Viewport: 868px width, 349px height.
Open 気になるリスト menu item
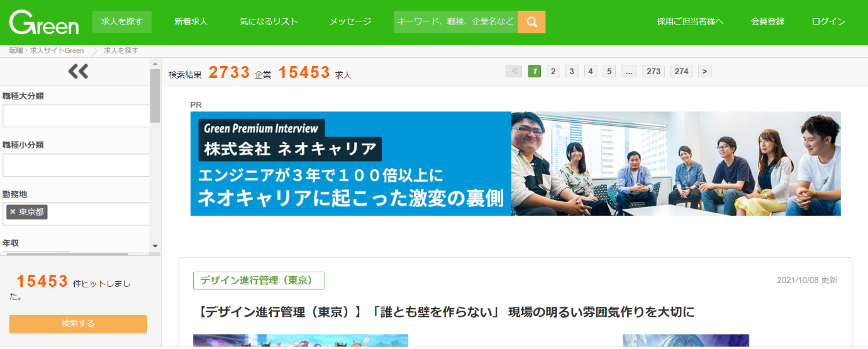tap(269, 21)
